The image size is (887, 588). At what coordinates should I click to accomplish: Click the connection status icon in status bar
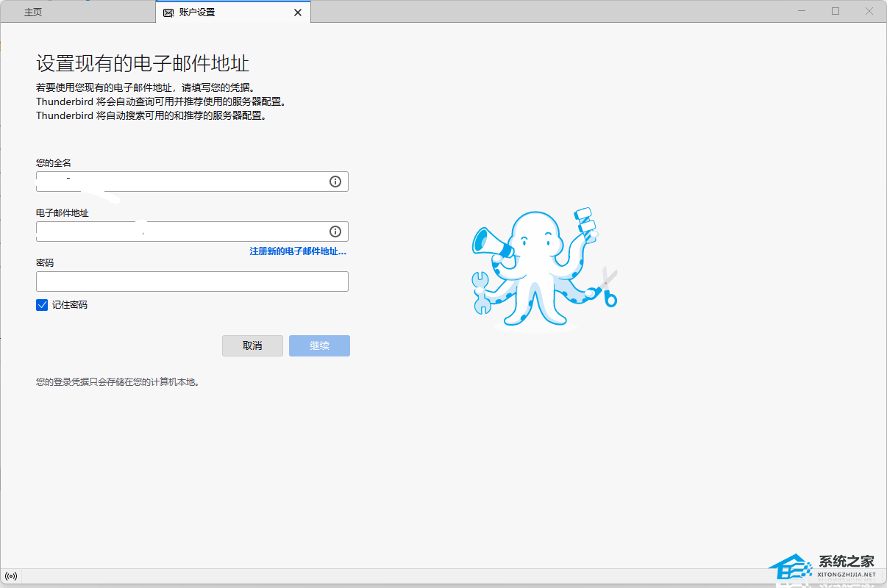[11, 576]
